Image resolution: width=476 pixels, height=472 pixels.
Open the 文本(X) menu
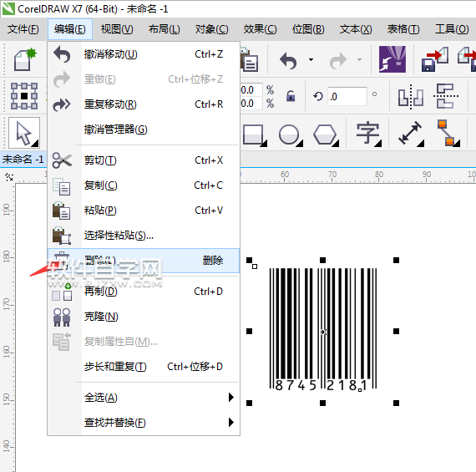pos(356,29)
